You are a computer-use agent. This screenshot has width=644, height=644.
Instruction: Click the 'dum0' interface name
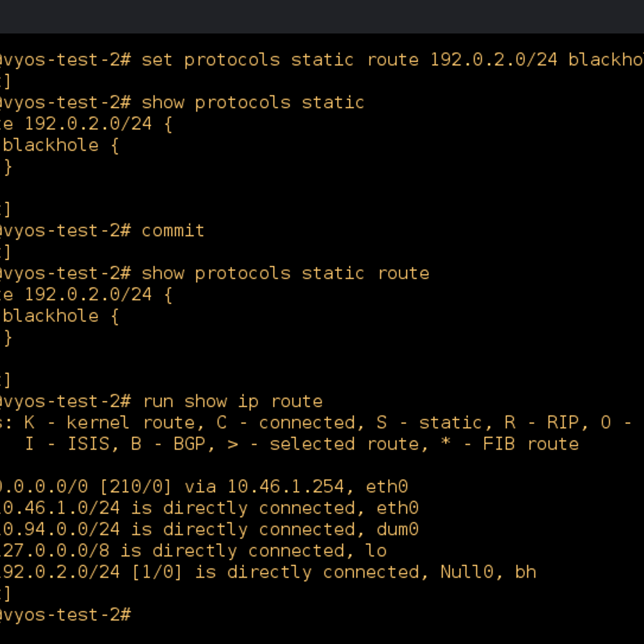tap(397, 530)
